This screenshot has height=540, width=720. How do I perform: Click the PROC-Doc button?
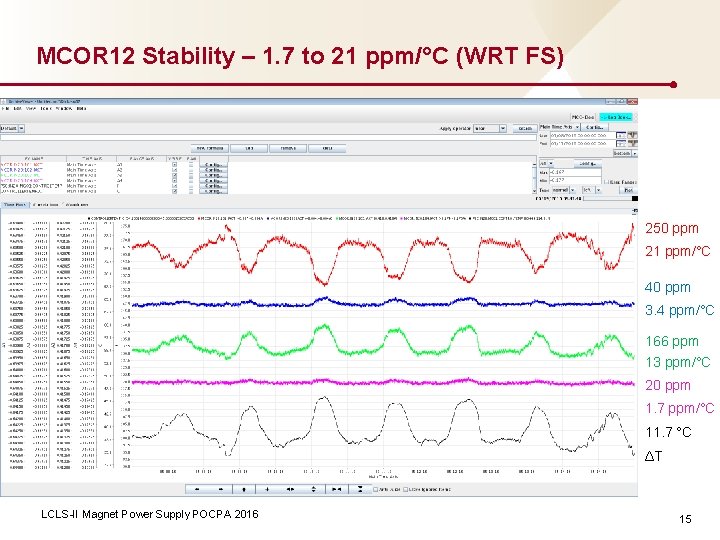click(x=583, y=117)
